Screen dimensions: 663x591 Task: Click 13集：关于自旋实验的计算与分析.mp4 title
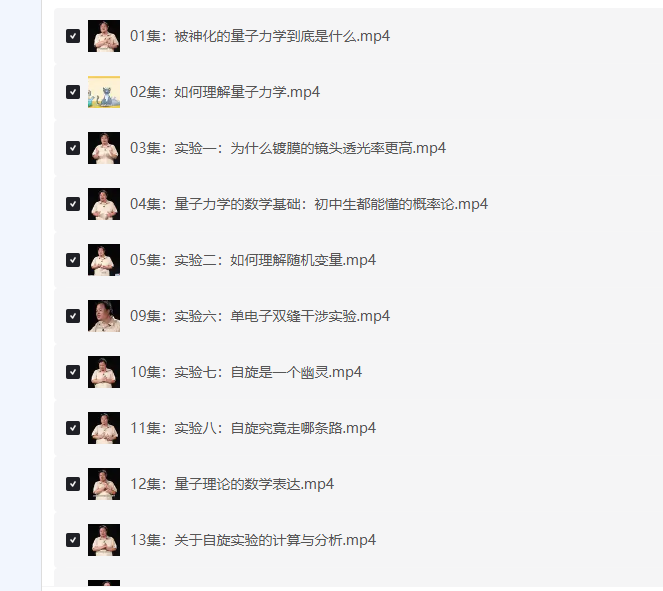(252, 540)
